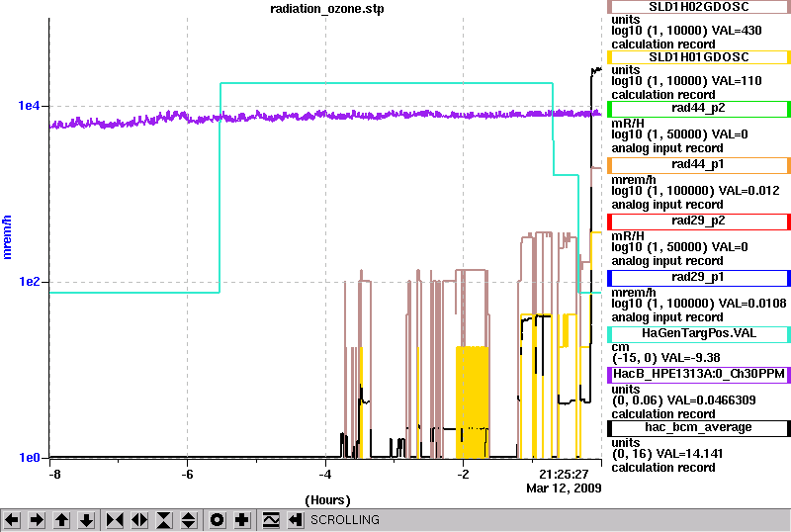The height and width of the screenshot is (532, 791).
Task: Click the -8 x-axis tick label
Action: tap(54, 475)
